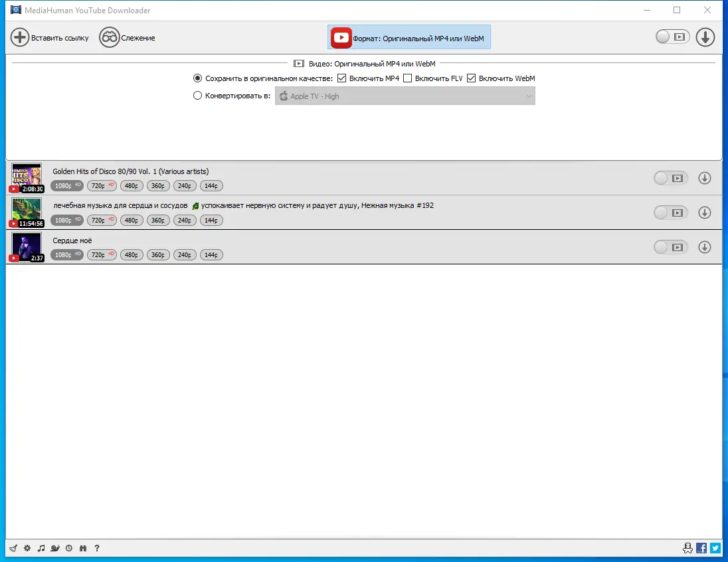
Task: Click the top-hat mustache icon at bottom right
Action: click(x=687, y=548)
